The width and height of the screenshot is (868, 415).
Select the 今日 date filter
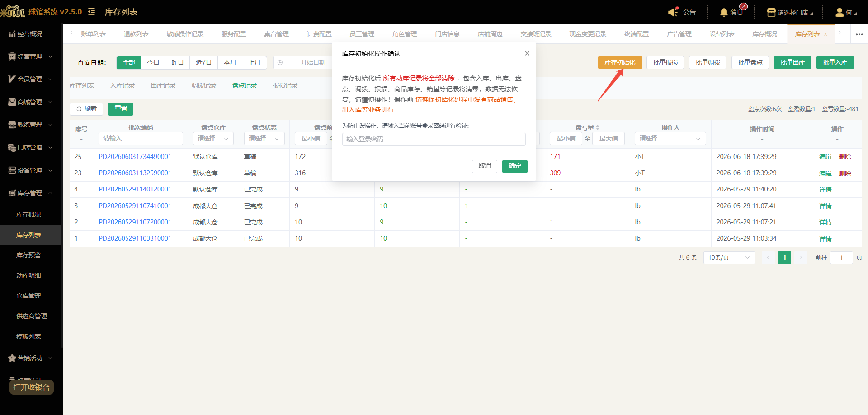click(x=153, y=62)
